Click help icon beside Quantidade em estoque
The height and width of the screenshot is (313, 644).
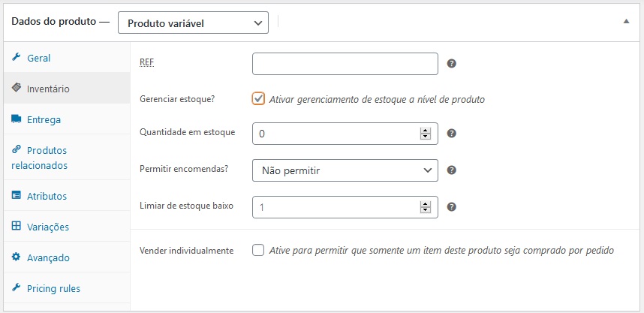pyautogui.click(x=451, y=134)
